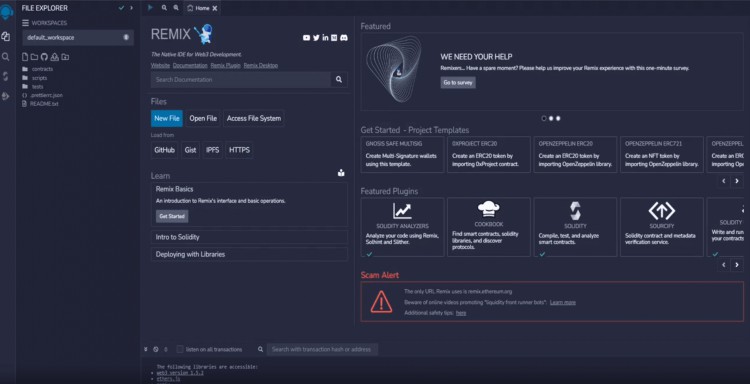The image size is (750, 384).
Task: Click the New File button
Action: pyautogui.click(x=167, y=119)
